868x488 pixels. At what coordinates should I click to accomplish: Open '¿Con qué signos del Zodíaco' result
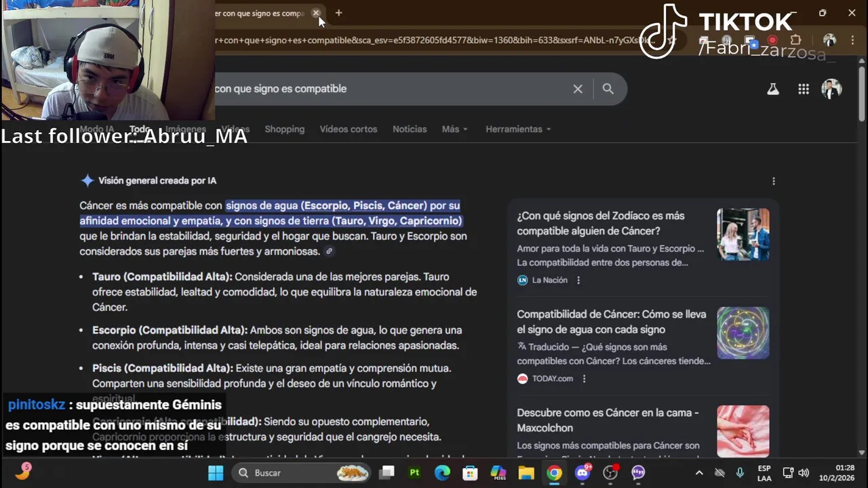click(600, 223)
